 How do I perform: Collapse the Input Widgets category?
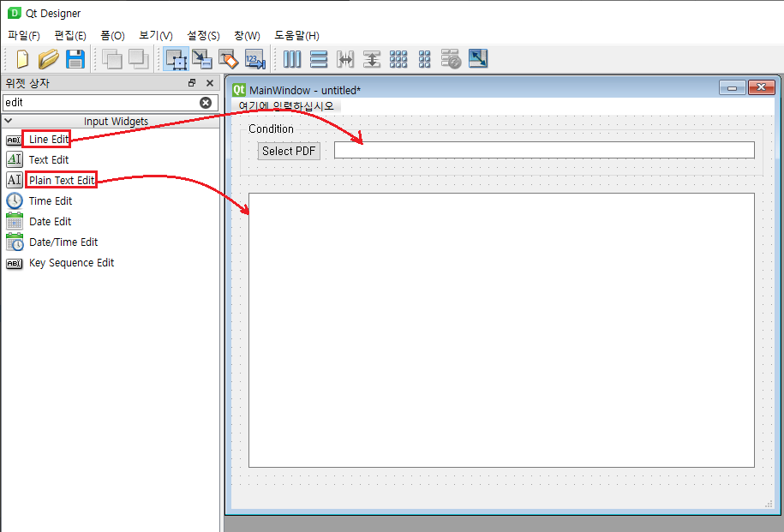8,121
